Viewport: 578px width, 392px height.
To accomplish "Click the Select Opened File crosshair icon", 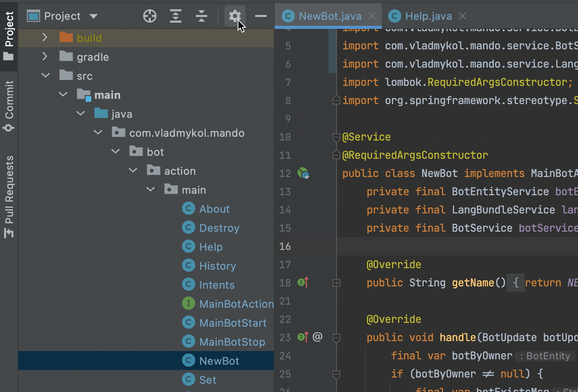I will point(149,16).
